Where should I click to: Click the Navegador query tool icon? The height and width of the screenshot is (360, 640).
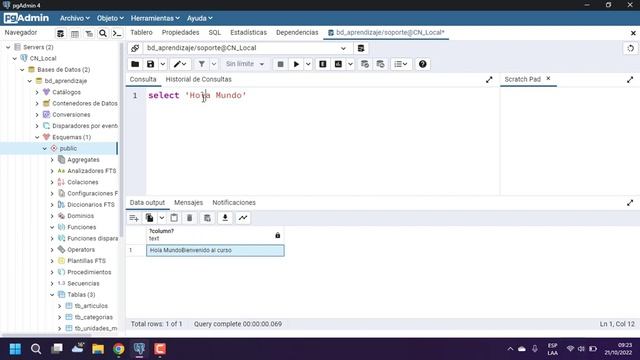coord(60,33)
